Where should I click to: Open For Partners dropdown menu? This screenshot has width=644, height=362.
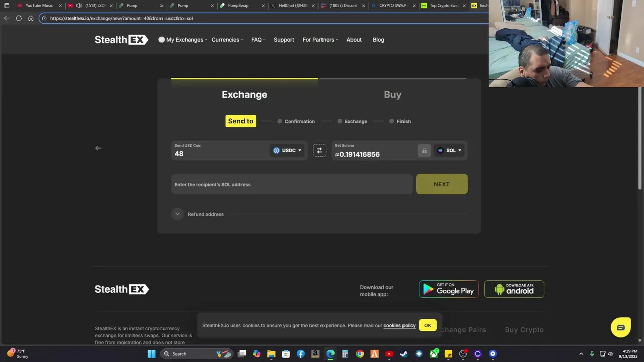(x=320, y=40)
